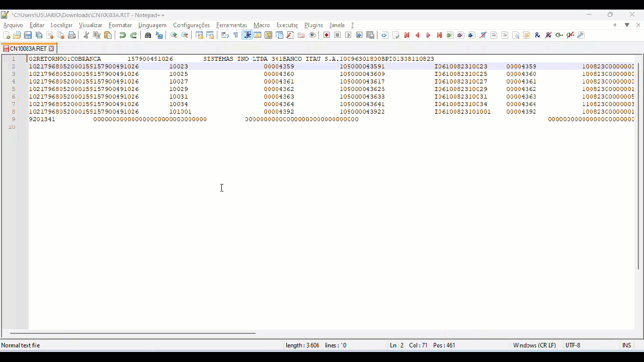Click the Zoom in magnifier icon
This screenshot has width=644, height=362.
click(174, 35)
